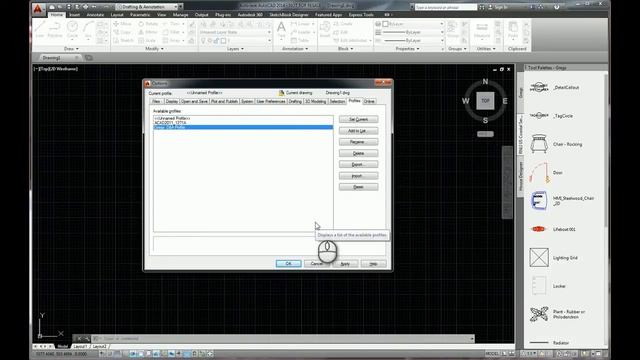Switch to the Insert ribbon tab
640x360 pixels.
[x=74, y=15]
